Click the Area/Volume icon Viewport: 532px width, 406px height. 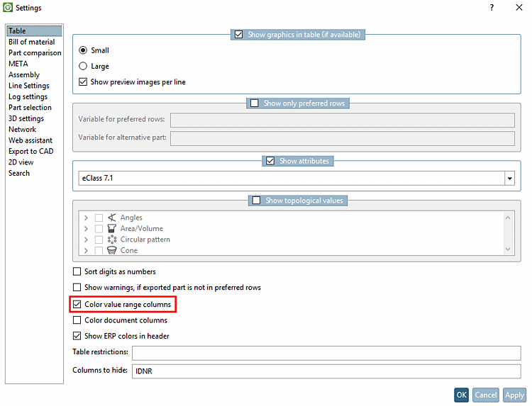pyautogui.click(x=111, y=228)
